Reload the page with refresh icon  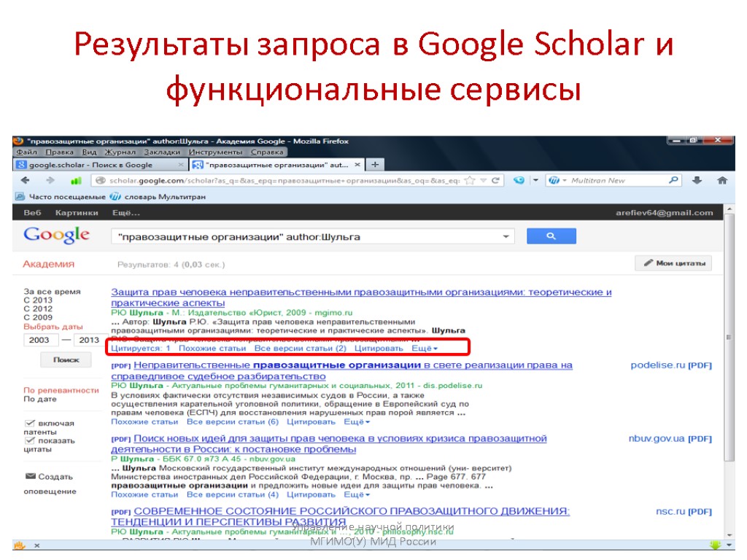(495, 180)
